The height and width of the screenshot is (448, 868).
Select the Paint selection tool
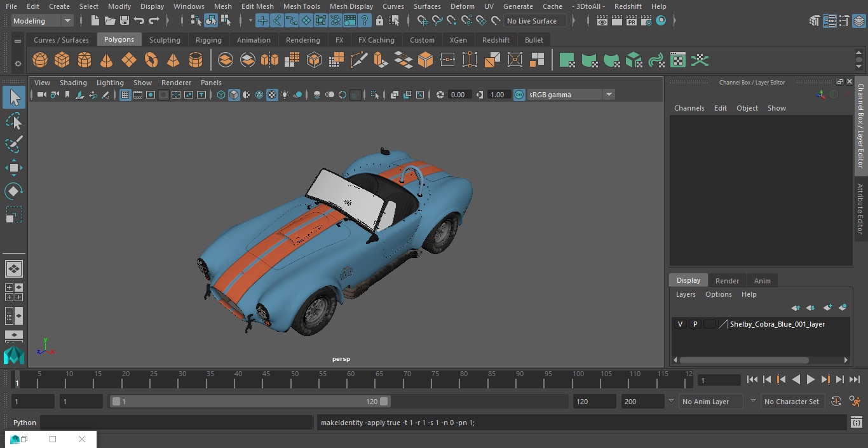[x=14, y=144]
